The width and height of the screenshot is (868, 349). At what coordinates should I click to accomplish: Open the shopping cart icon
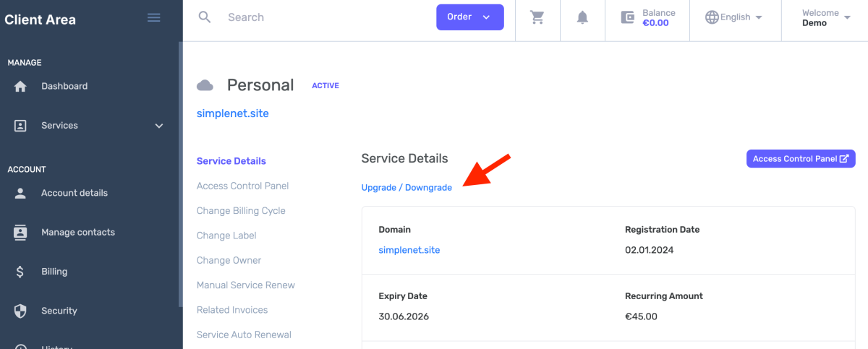coord(537,17)
